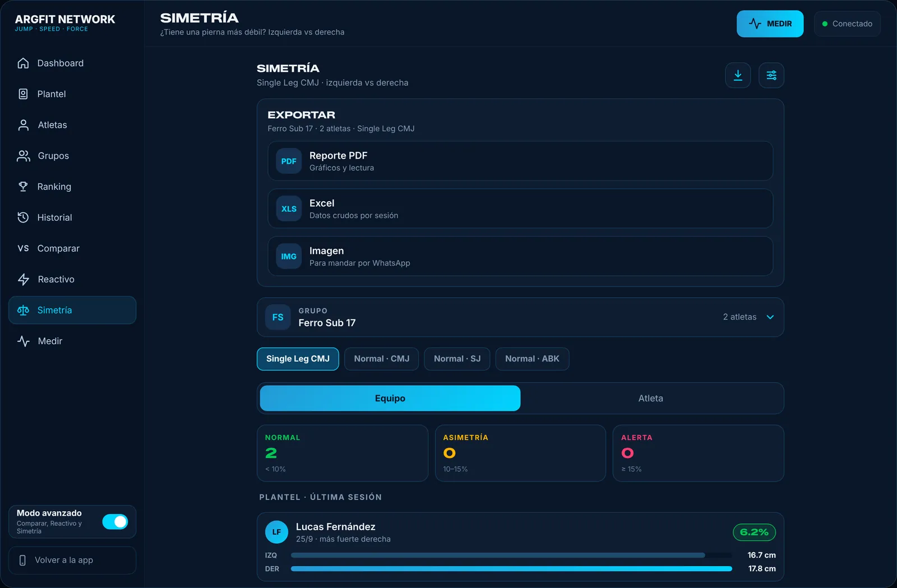Export the Reporte PDF option
This screenshot has width=897, height=588.
(520, 161)
